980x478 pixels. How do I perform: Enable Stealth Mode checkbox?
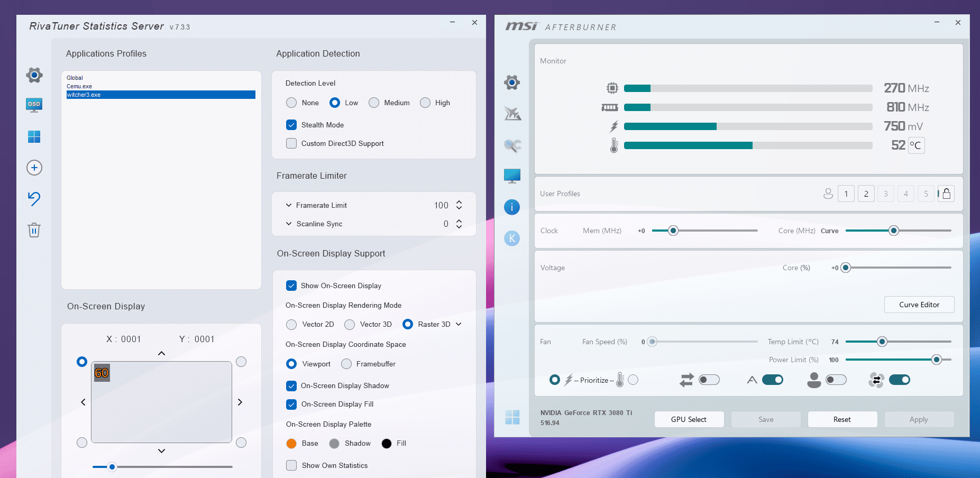click(x=291, y=125)
